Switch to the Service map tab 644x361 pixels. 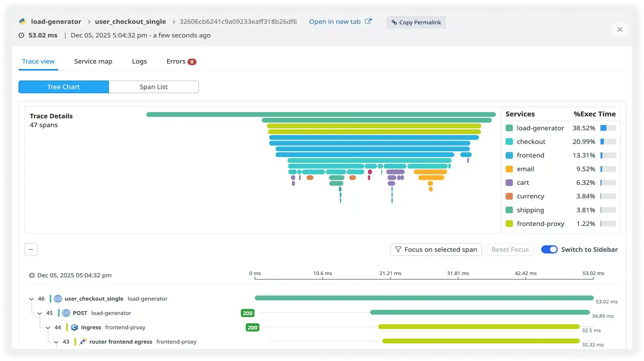tap(93, 61)
